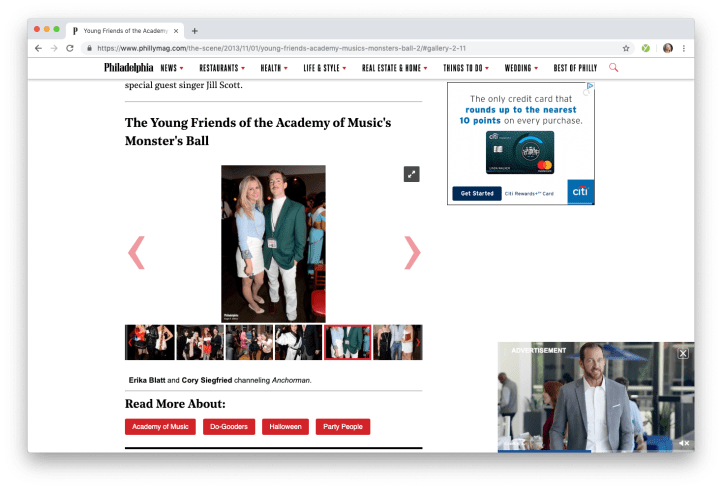Image resolution: width=722 pixels, height=489 pixels.
Task: Go back to the previous browser page
Action: (x=38, y=48)
